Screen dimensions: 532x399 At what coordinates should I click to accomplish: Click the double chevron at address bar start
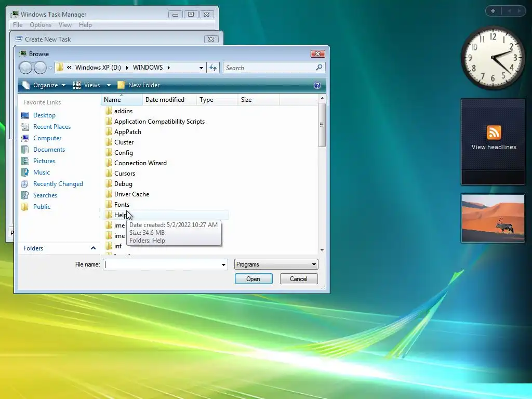point(69,68)
